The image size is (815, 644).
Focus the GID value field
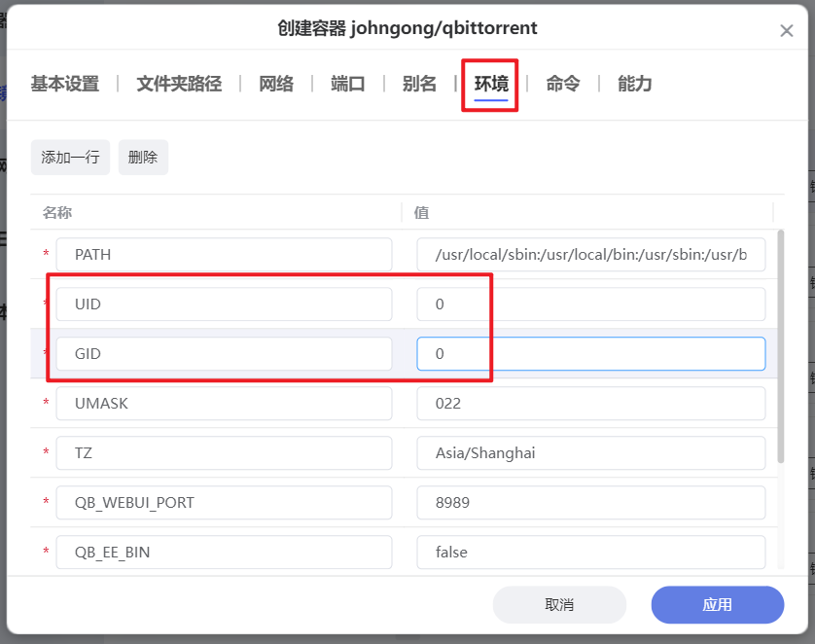[591, 353]
